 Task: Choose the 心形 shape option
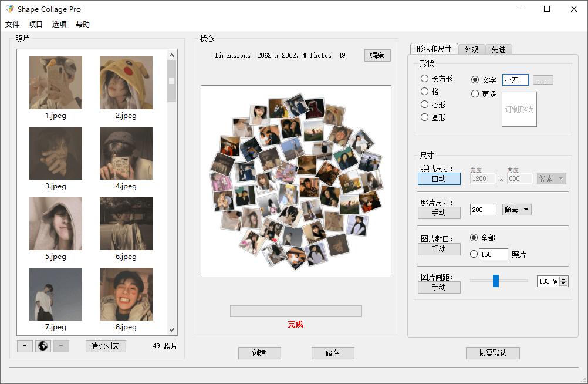tap(425, 105)
